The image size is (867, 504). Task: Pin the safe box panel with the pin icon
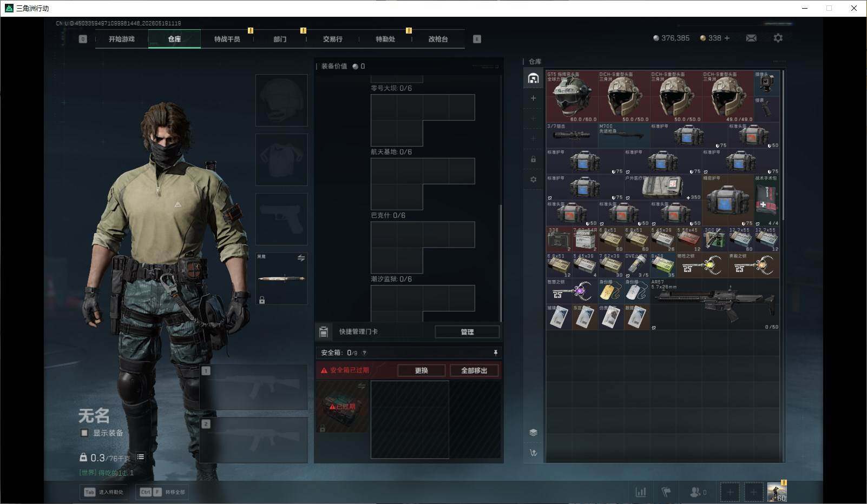tap(495, 353)
